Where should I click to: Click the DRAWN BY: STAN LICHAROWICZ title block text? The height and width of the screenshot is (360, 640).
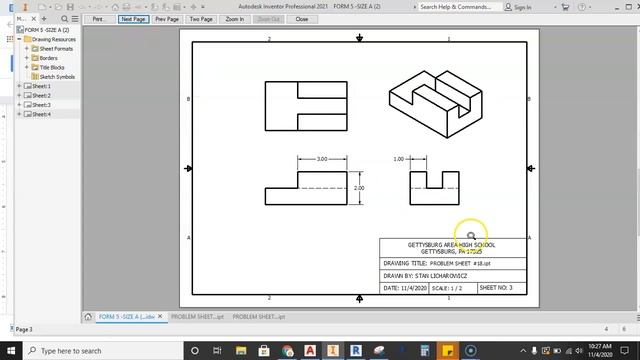425,276
